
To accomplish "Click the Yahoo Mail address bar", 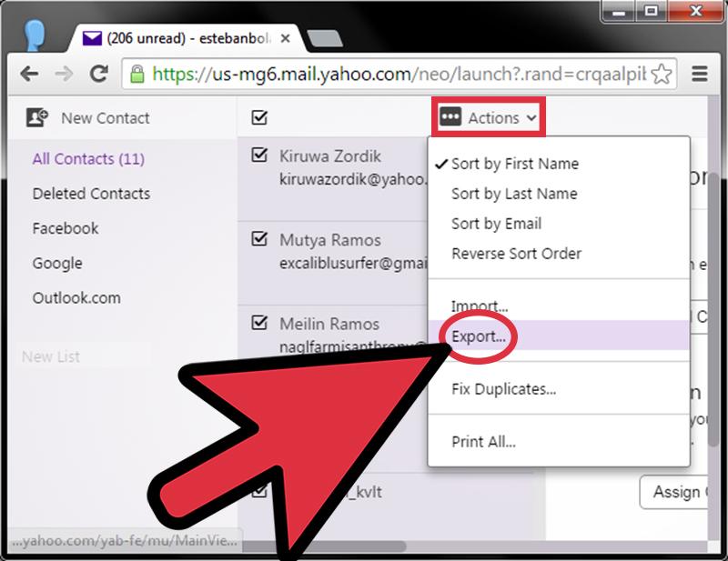I will [x=399, y=74].
